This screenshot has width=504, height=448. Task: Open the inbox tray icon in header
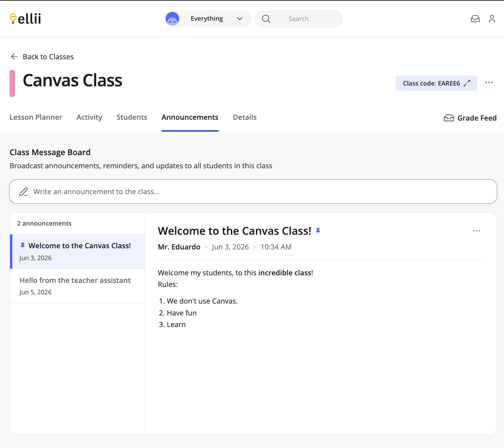coord(475,19)
